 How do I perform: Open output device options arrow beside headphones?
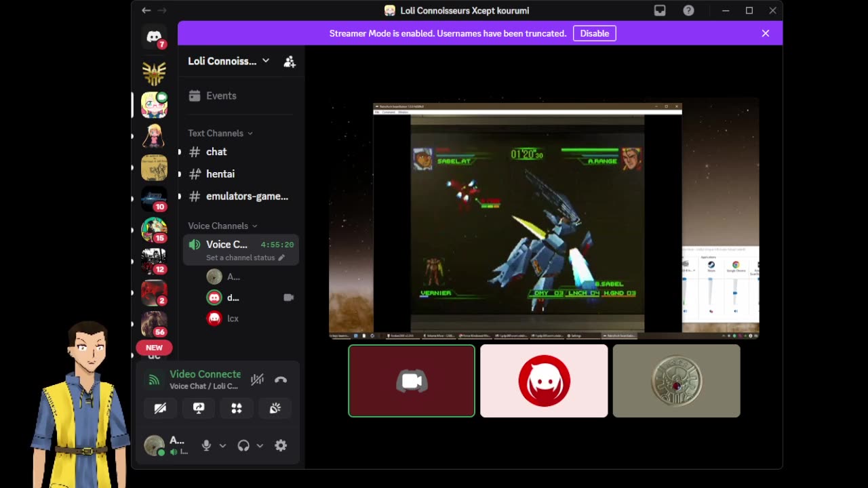[260, 445]
